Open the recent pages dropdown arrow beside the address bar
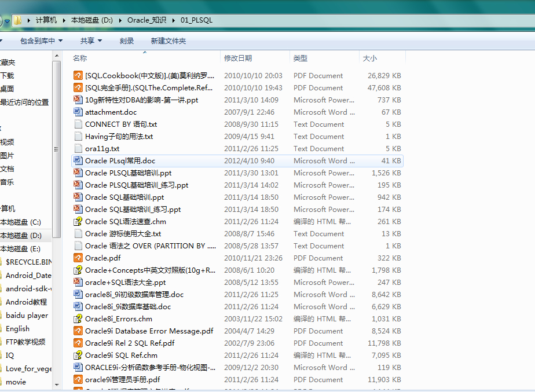This screenshot has height=392, width=535. click(7, 21)
